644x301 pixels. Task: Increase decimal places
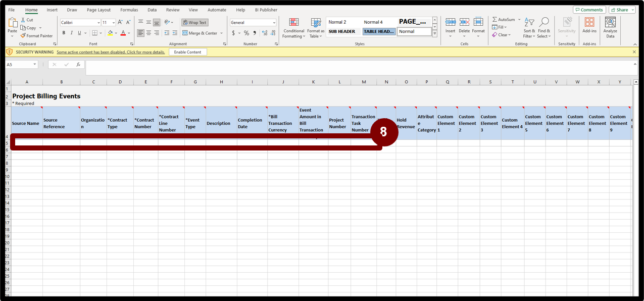[265, 33]
